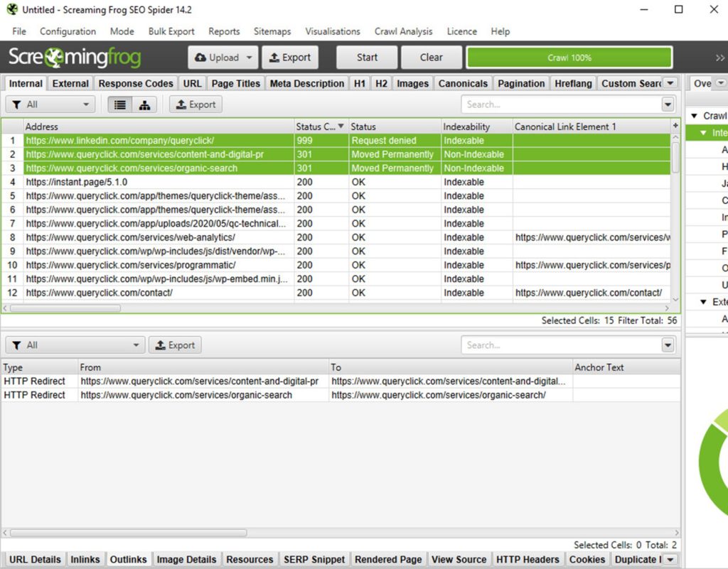Open the Mode menu
Image resolution: width=728 pixels, height=569 pixels.
[122, 31]
